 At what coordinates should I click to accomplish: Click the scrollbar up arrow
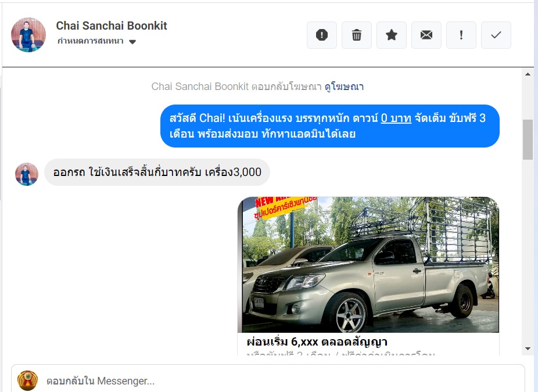528,74
